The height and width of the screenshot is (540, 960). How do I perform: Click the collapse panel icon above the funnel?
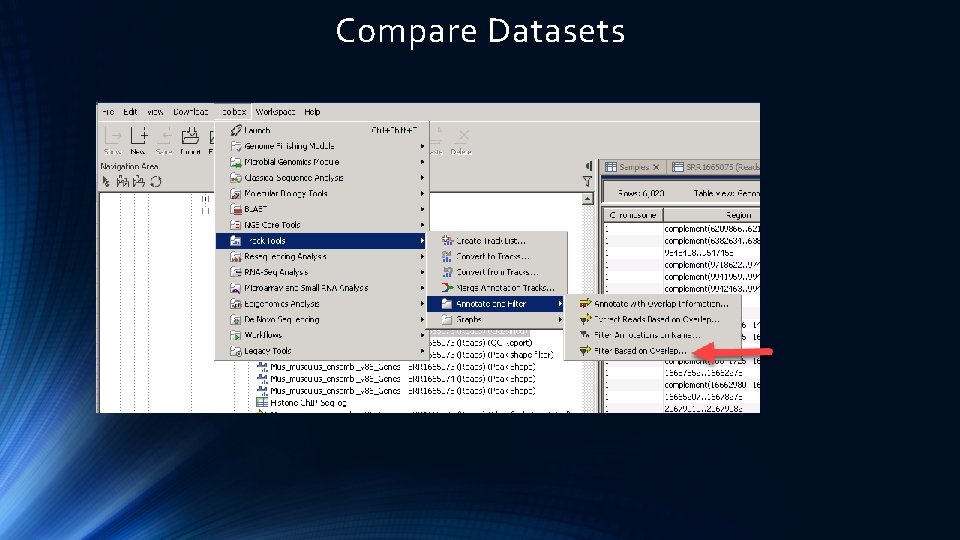coord(588,166)
